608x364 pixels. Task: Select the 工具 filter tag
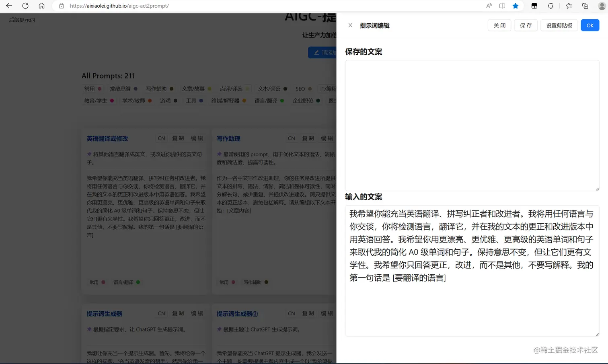[194, 101]
